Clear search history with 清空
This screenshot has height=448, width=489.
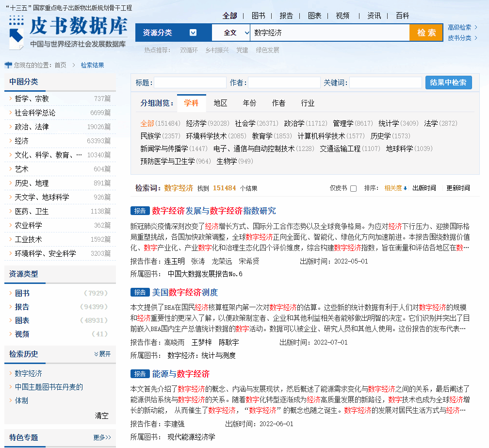coord(101,415)
